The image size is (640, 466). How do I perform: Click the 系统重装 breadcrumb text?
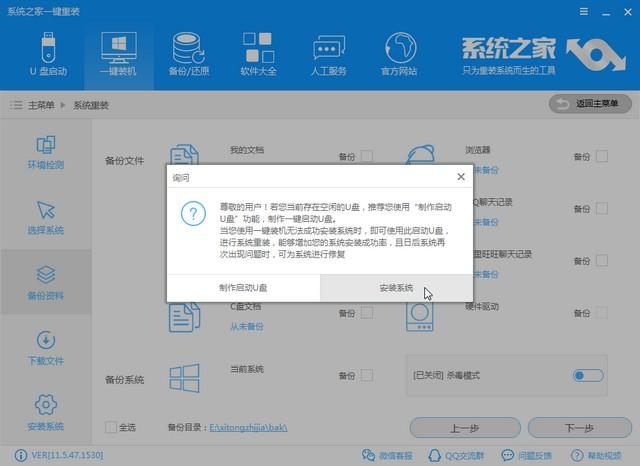pyautogui.click(x=91, y=105)
